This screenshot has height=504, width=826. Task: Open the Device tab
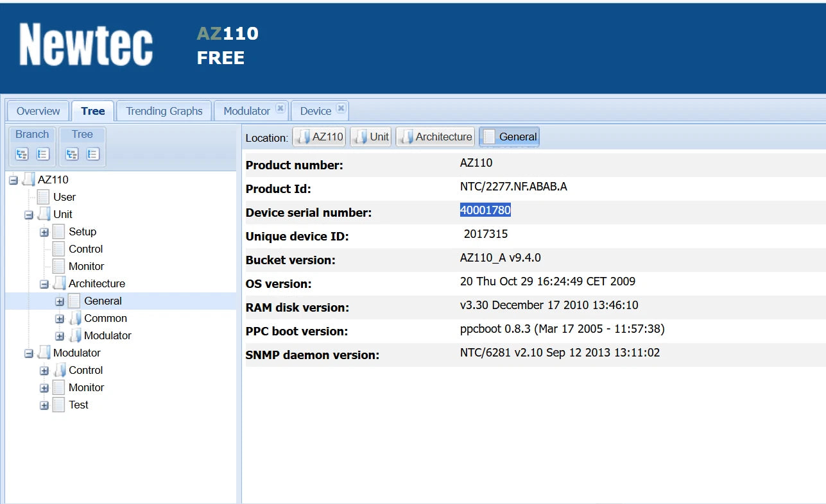[316, 111]
